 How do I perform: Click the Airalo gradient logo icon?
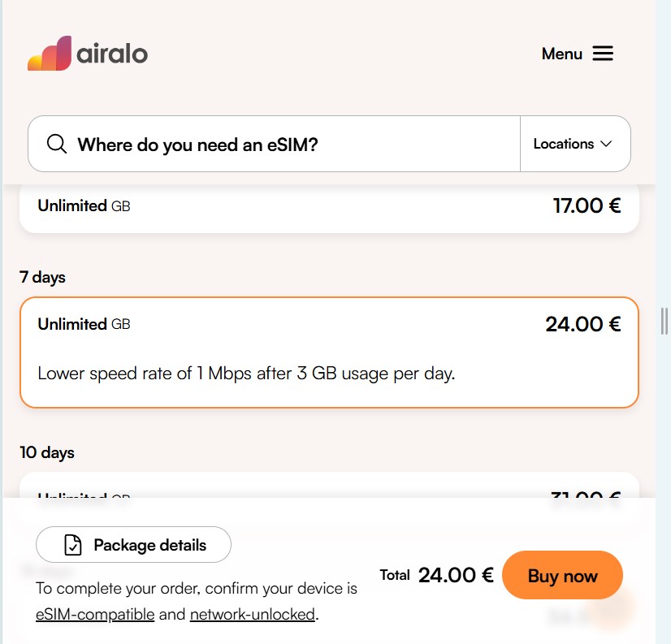pos(50,54)
